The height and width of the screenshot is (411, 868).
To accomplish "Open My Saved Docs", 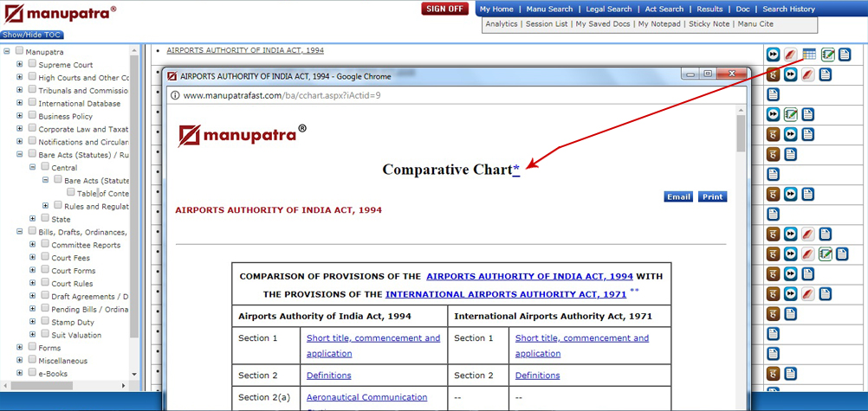I will [x=603, y=24].
